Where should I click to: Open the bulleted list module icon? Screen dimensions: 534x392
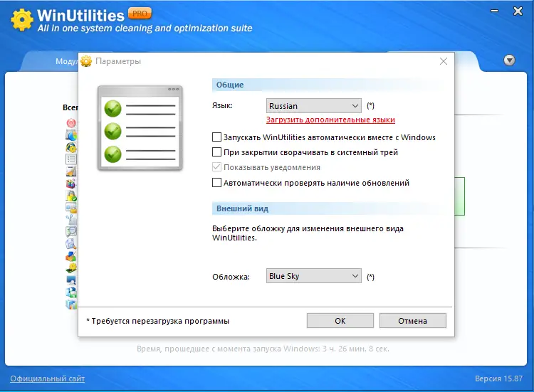coord(71,159)
